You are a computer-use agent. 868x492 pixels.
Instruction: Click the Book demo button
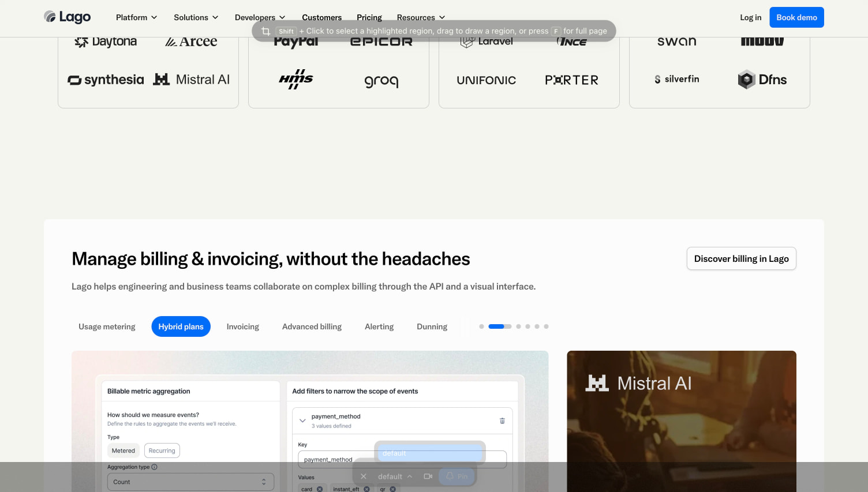(796, 17)
